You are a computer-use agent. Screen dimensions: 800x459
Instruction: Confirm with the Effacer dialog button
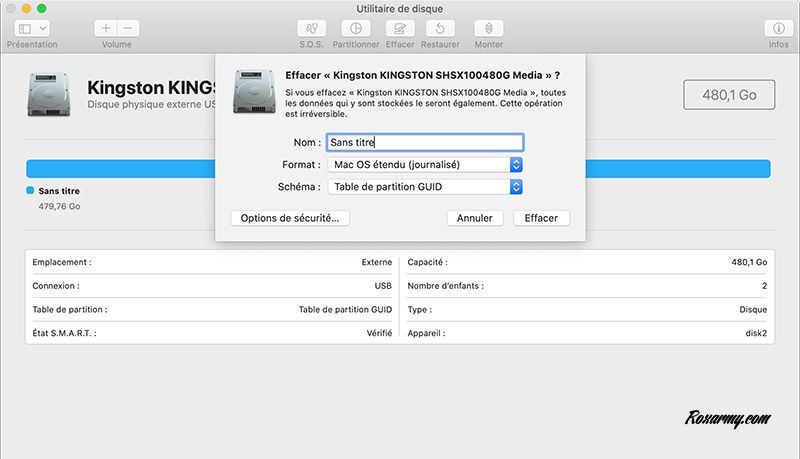pyautogui.click(x=541, y=218)
